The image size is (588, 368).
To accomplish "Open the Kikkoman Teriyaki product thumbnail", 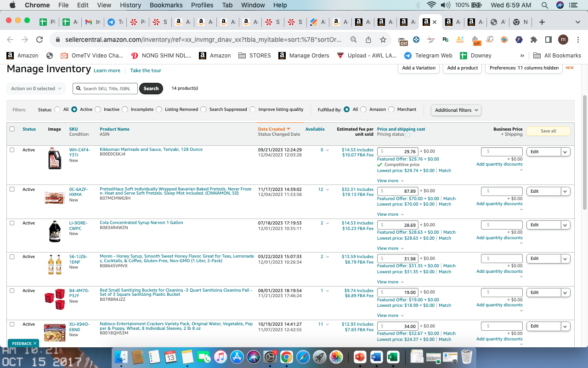I will coord(55,158).
